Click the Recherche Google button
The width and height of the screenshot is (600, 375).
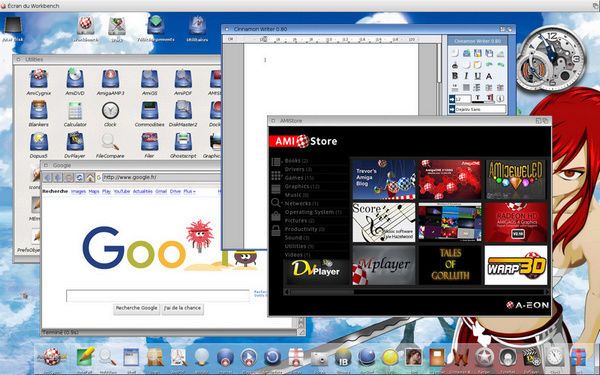137,308
